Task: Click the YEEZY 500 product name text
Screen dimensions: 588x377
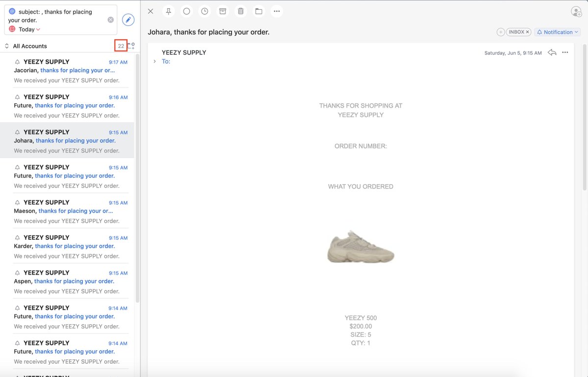Action: [361, 318]
